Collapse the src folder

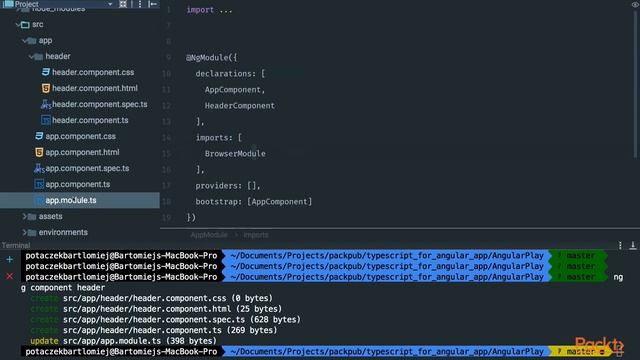pos(18,24)
